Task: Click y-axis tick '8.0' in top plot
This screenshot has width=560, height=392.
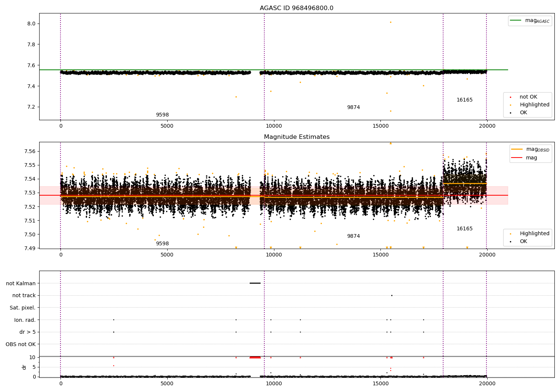Action: pos(31,24)
